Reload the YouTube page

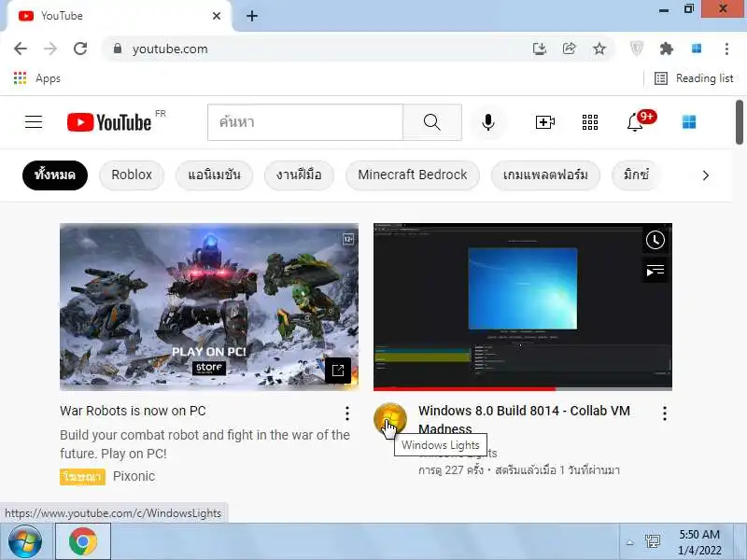80,49
